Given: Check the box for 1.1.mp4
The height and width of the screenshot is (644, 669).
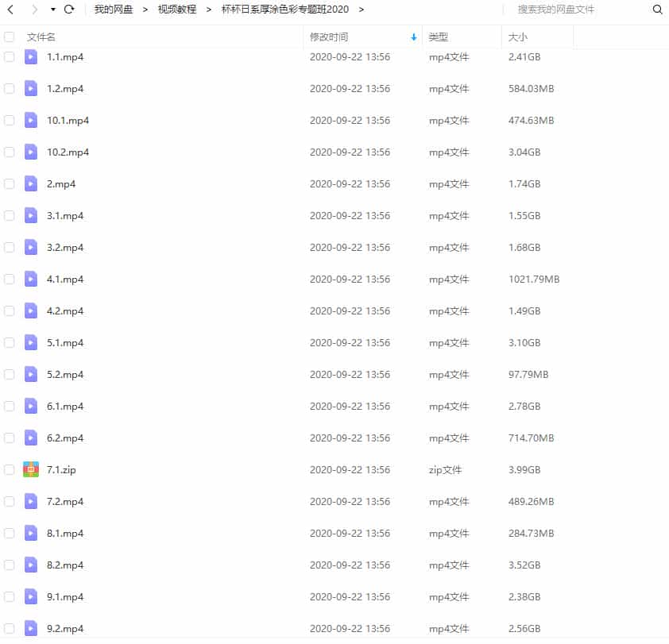Looking at the screenshot, I should [9, 56].
